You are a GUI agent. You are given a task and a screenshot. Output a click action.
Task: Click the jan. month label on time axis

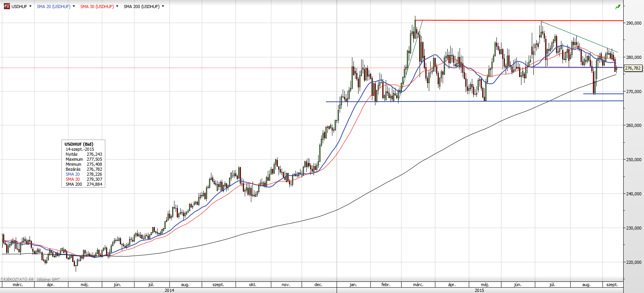[x=353, y=285]
